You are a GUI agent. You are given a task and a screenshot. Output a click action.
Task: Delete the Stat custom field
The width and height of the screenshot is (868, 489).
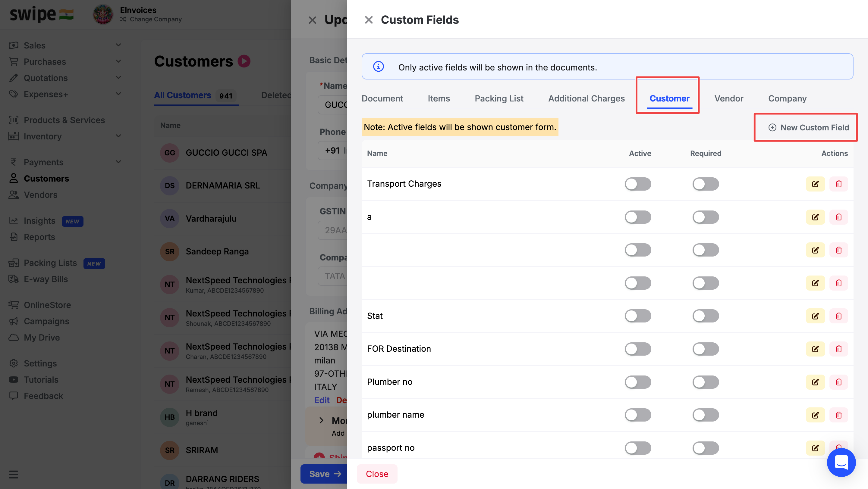[838, 316]
